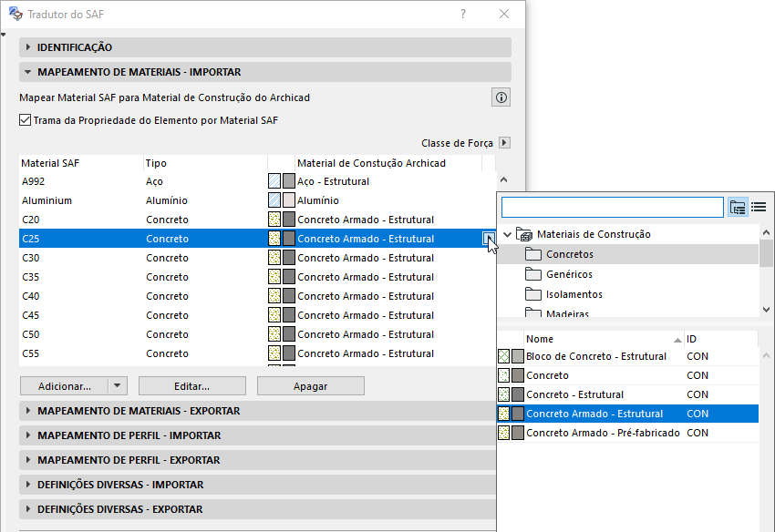
Task: Click the Editar... button
Action: [192, 385]
